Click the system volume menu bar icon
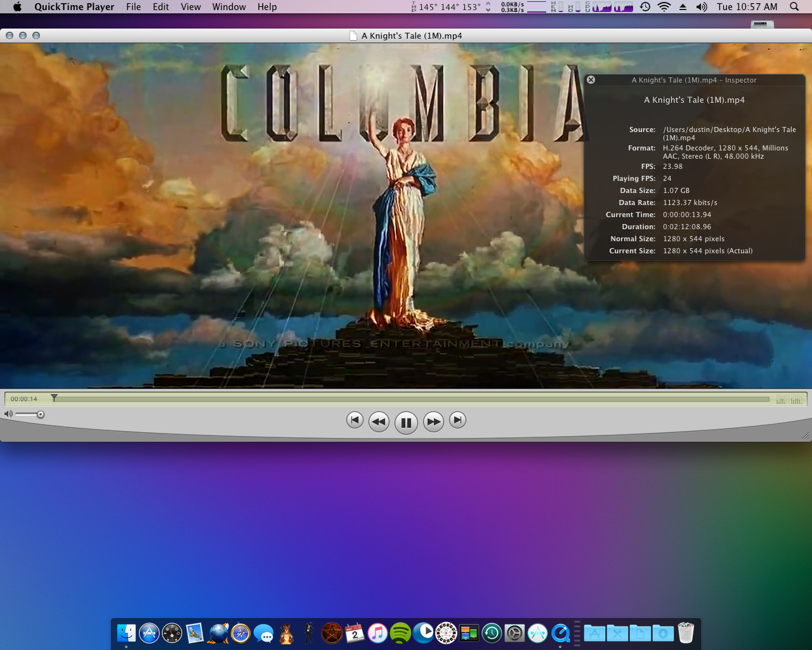 pyautogui.click(x=701, y=7)
